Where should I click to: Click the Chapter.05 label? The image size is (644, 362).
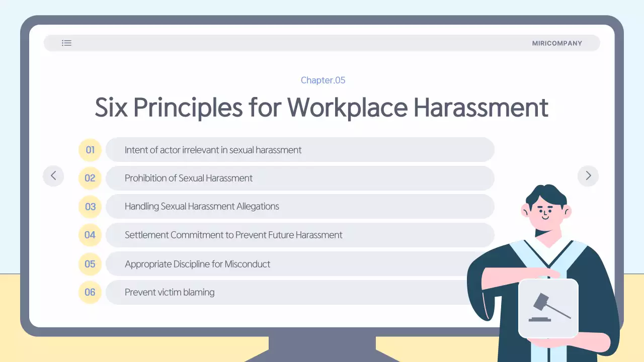click(x=323, y=80)
